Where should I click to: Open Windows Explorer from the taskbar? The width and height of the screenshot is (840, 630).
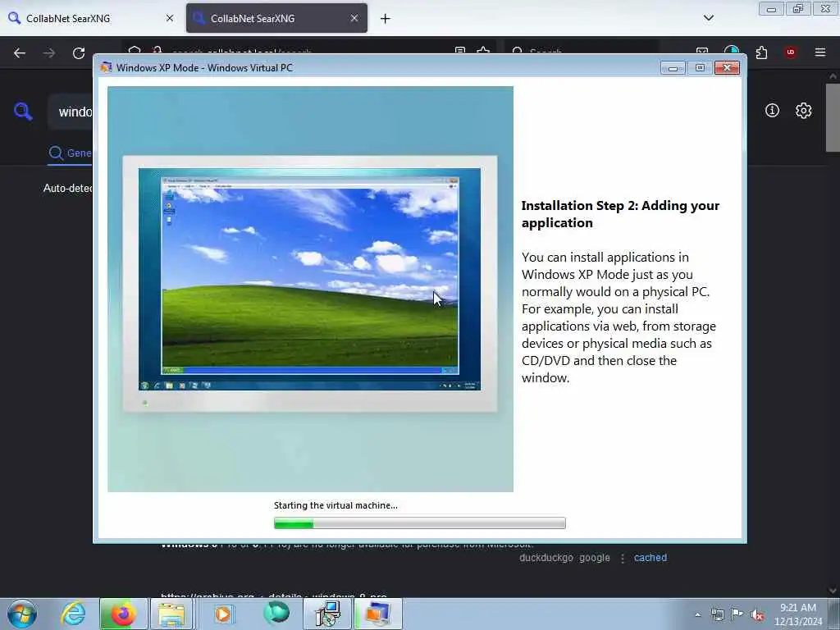(171, 614)
